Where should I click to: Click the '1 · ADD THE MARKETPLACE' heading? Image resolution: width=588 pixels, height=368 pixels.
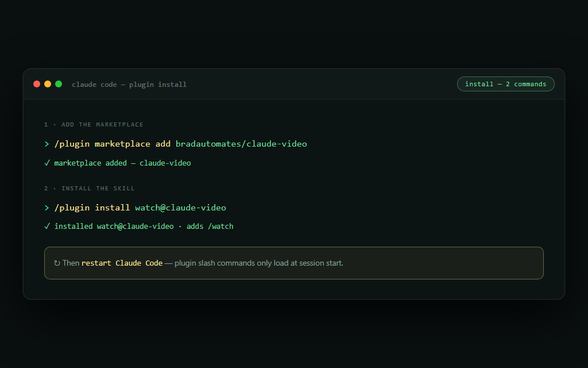pyautogui.click(x=94, y=125)
